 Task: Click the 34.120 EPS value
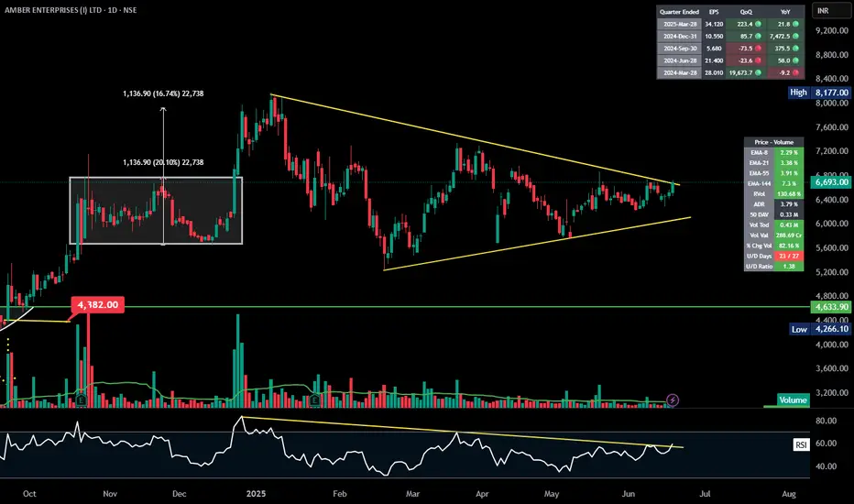coord(714,24)
